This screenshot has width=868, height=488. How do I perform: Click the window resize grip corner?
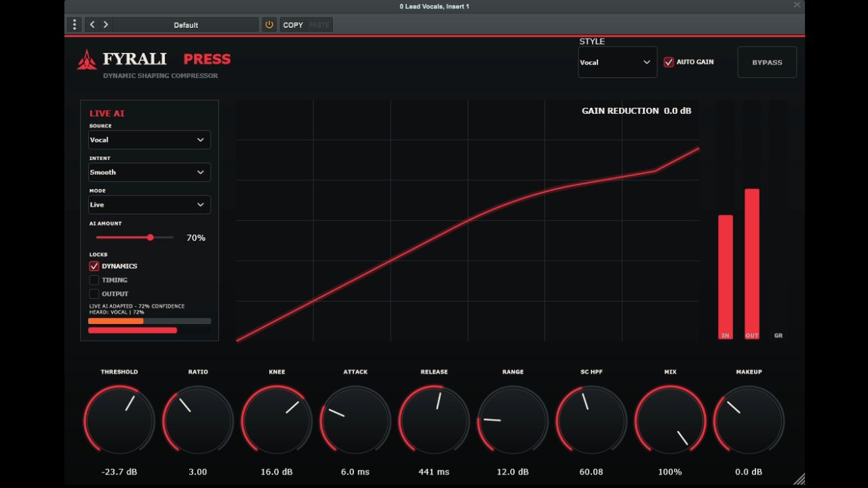point(799,479)
